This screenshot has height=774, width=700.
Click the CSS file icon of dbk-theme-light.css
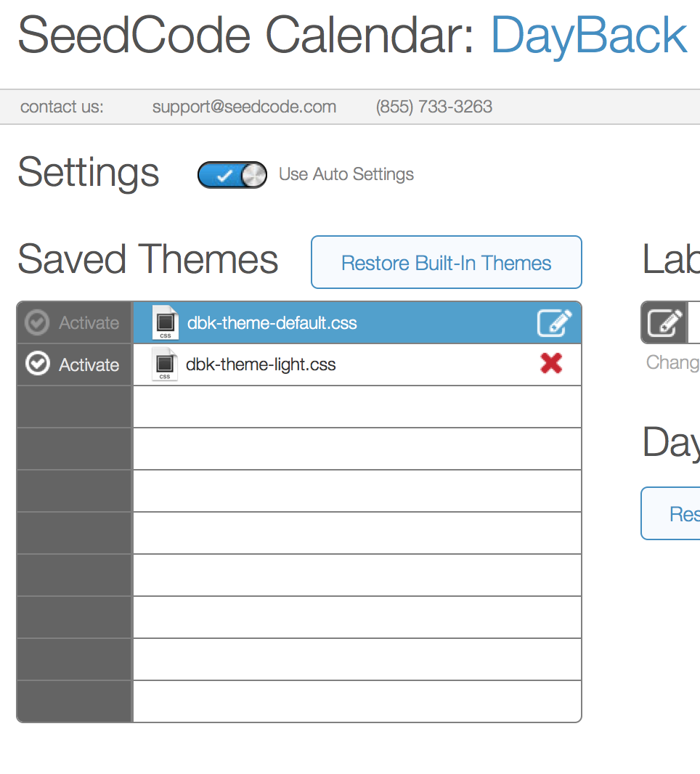pyautogui.click(x=165, y=364)
